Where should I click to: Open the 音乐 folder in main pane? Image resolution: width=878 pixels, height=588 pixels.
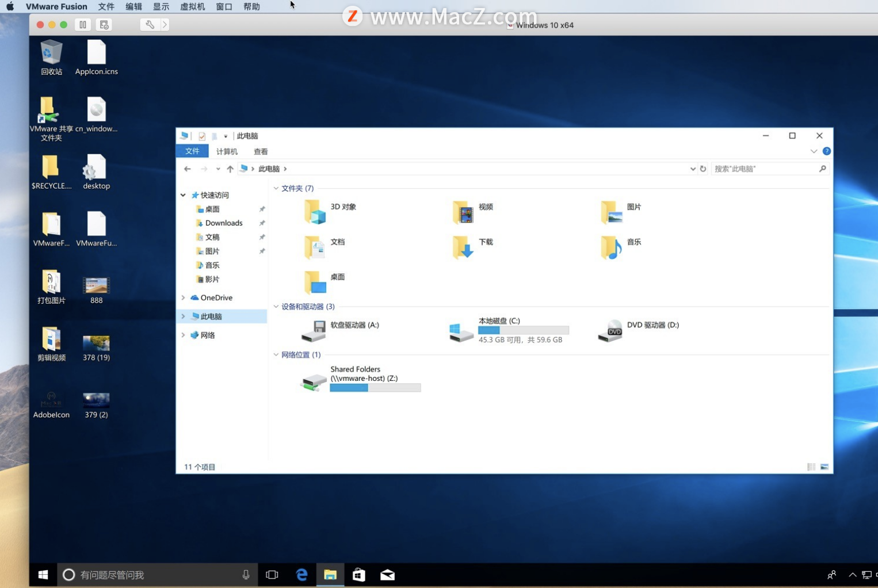pos(621,246)
